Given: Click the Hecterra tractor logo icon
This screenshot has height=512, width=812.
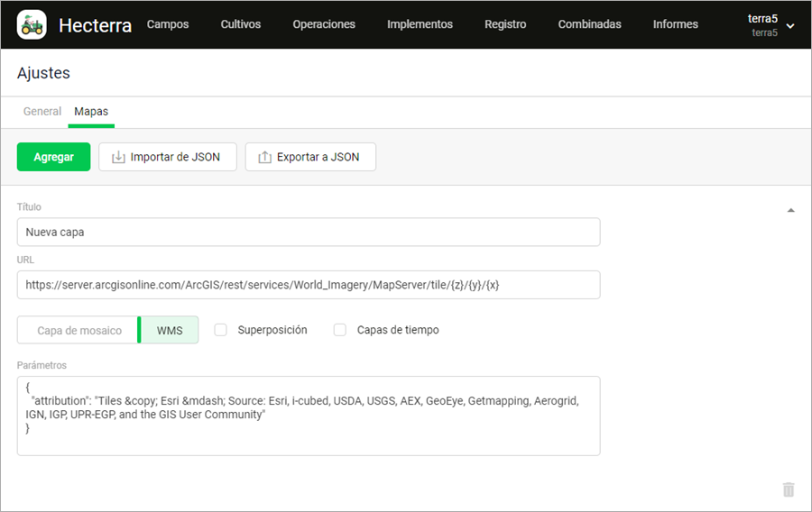Looking at the screenshot, I should [32, 24].
